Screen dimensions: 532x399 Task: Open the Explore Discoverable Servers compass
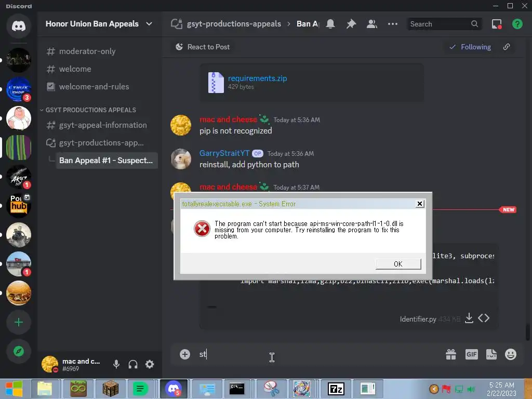point(19,351)
